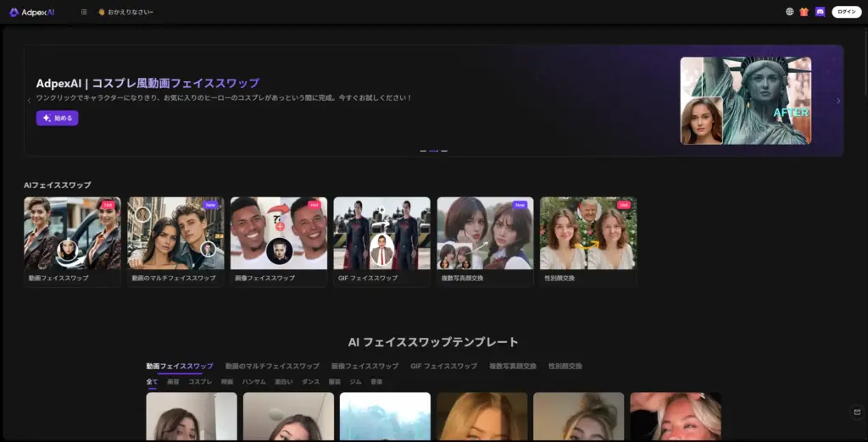
Task: Click the AdpexAI logo
Action: click(31, 12)
